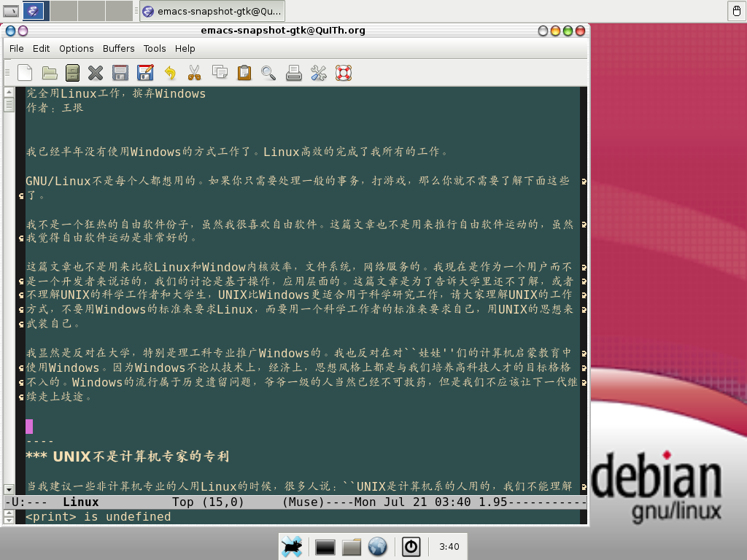
Task: Click the heading '*** UNIX不是计算机专家的专利'
Action: tap(128, 456)
